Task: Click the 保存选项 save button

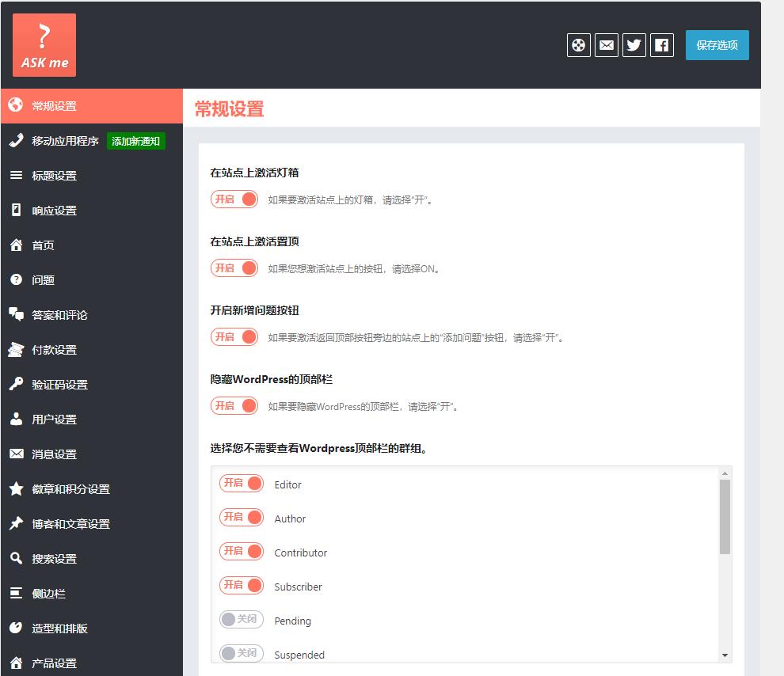Action: [717, 45]
